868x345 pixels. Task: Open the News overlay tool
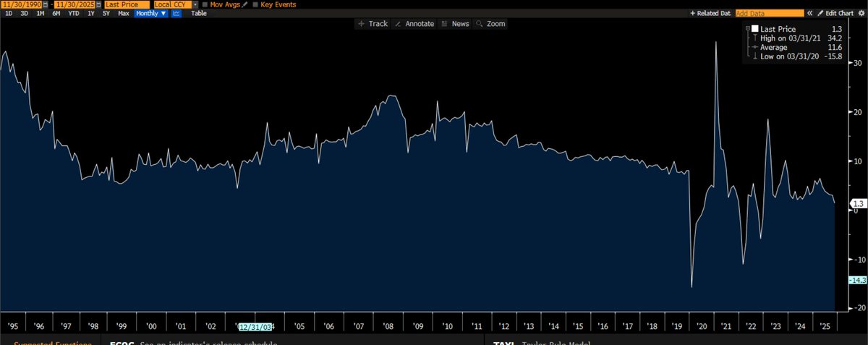click(456, 24)
